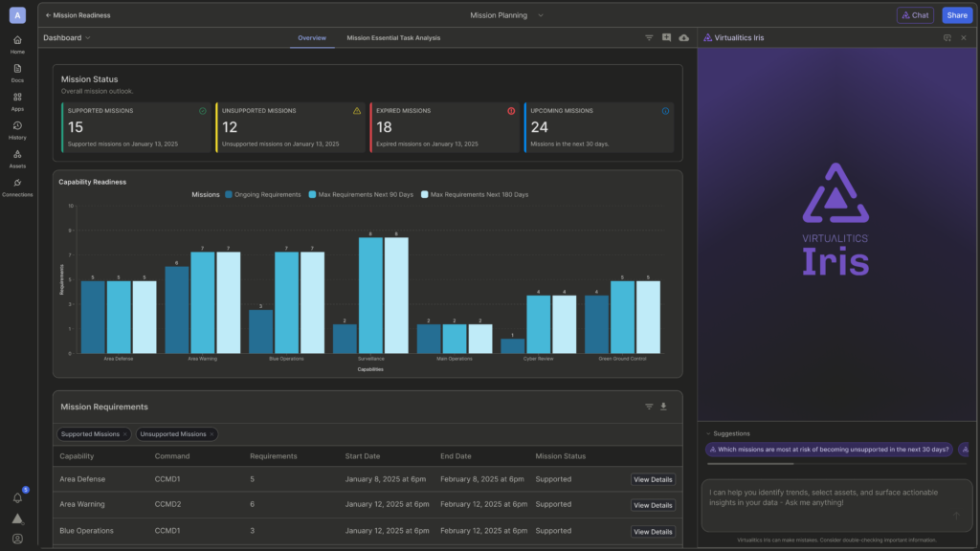Switch to the Overview tab
Screen dimensions: 980x551
pos(312,38)
